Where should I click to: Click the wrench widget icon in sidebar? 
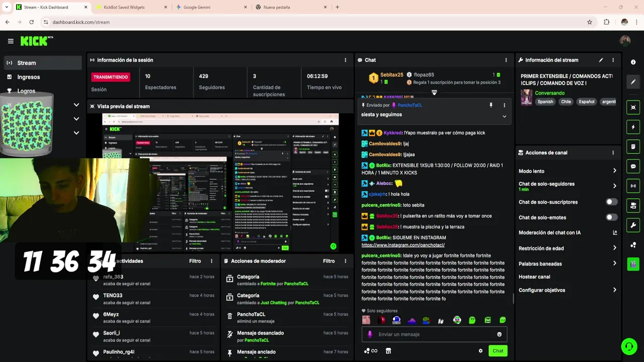(633, 225)
